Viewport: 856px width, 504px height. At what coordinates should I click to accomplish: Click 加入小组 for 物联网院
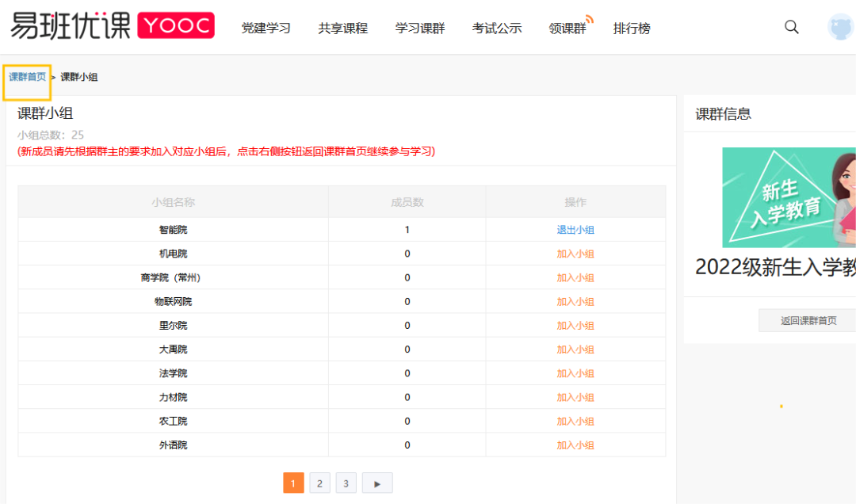click(575, 300)
